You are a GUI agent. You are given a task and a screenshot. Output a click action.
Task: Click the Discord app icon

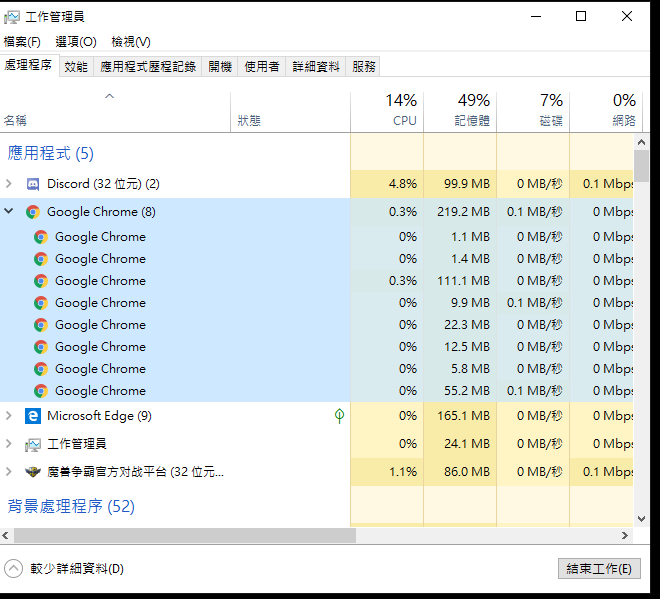click(33, 184)
